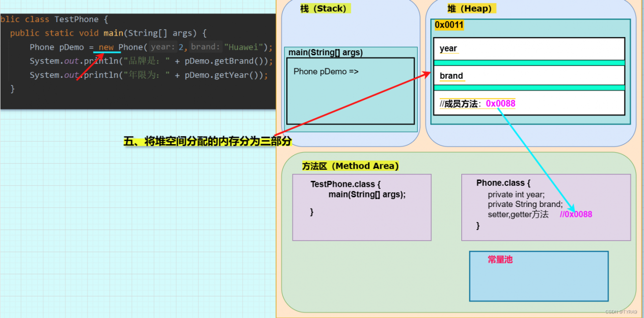Click the caption 五、将堆空间分配的内存分为三部分
644x318 pixels.
click(208, 141)
